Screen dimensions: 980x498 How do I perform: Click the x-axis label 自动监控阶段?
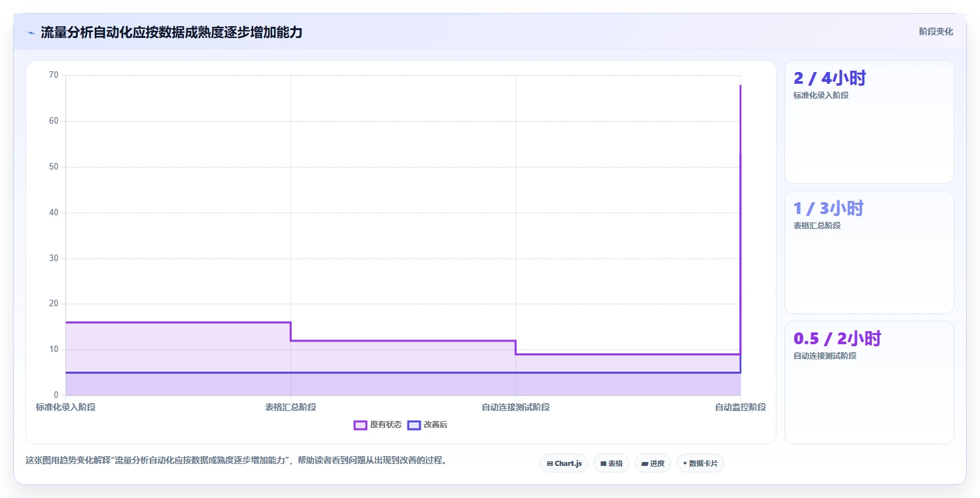tap(741, 407)
